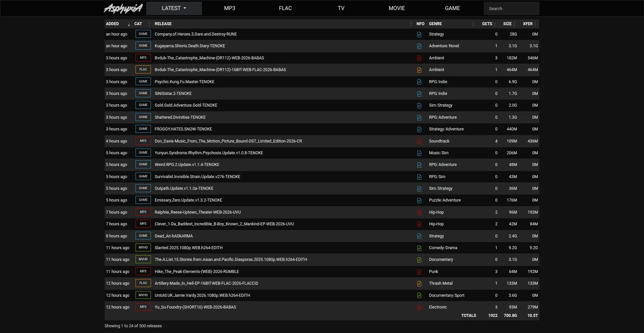
Task: Switch to the MOVIE section
Action: point(397,8)
